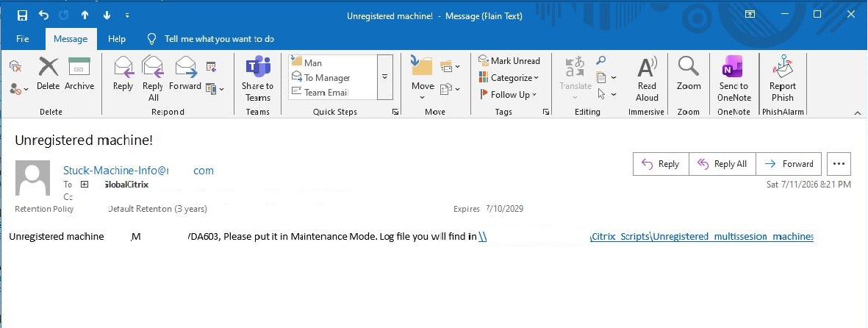The width and height of the screenshot is (868, 328).
Task: Click the Default Retention (3 years) text
Action: coord(157,209)
